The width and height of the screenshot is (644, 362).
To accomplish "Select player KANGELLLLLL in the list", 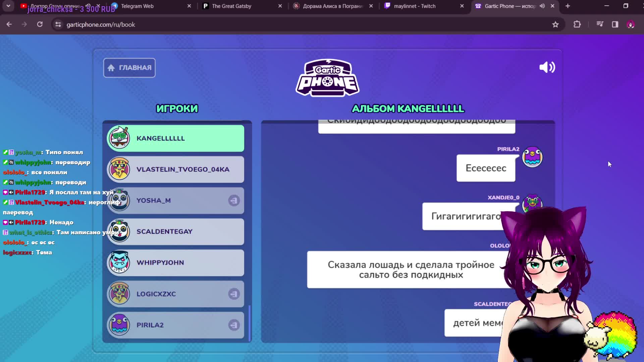I will [175, 138].
